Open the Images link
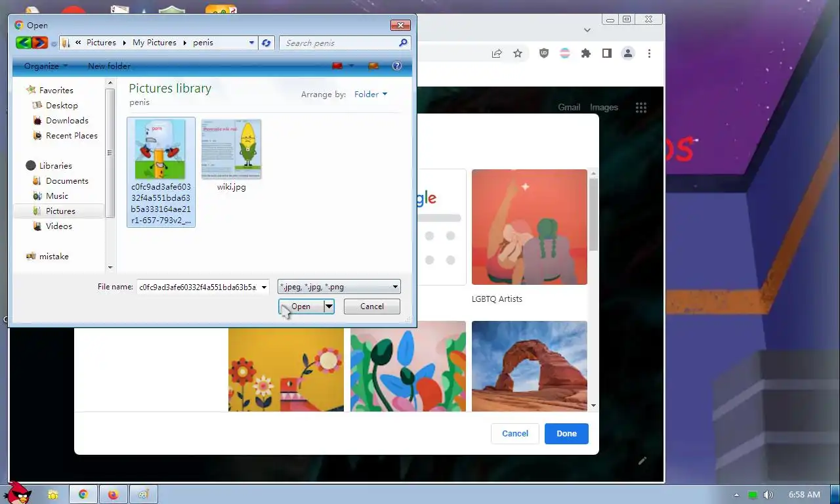This screenshot has width=840, height=504. pyautogui.click(x=604, y=108)
